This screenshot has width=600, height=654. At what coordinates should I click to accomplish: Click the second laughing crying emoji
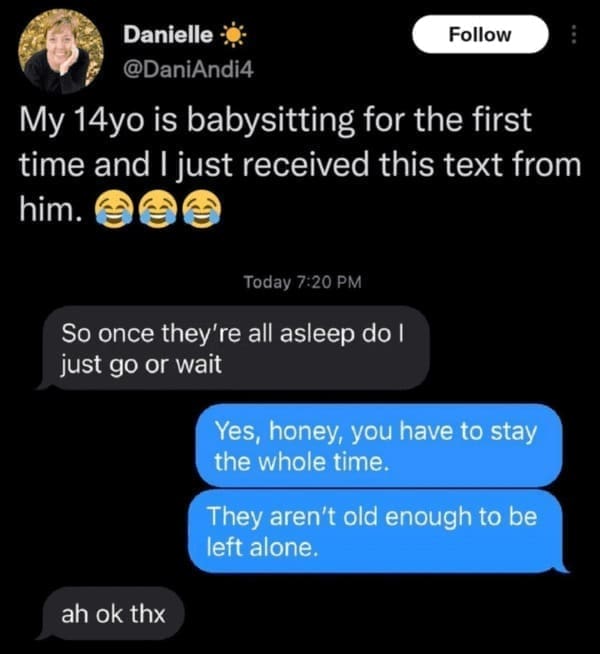pyautogui.click(x=158, y=208)
